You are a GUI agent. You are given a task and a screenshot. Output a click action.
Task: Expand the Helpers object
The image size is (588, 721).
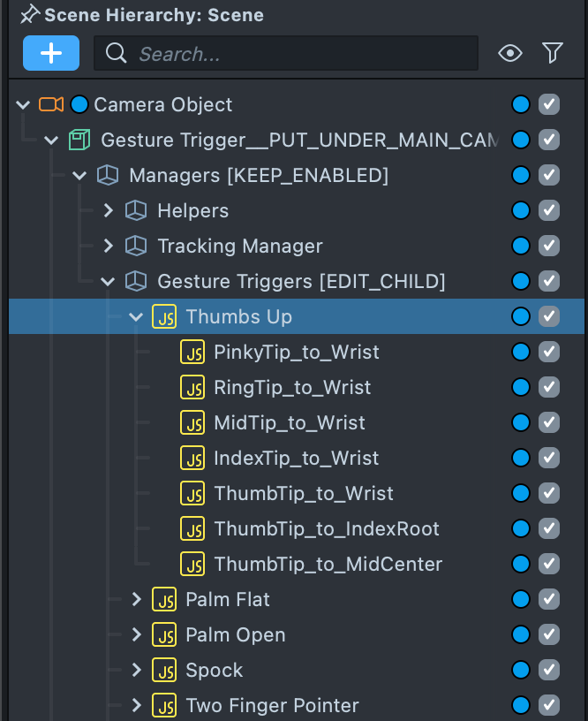[x=108, y=210]
